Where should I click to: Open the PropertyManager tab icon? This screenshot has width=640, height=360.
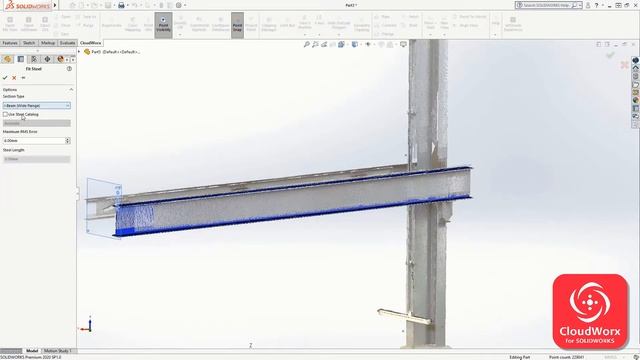[21, 59]
